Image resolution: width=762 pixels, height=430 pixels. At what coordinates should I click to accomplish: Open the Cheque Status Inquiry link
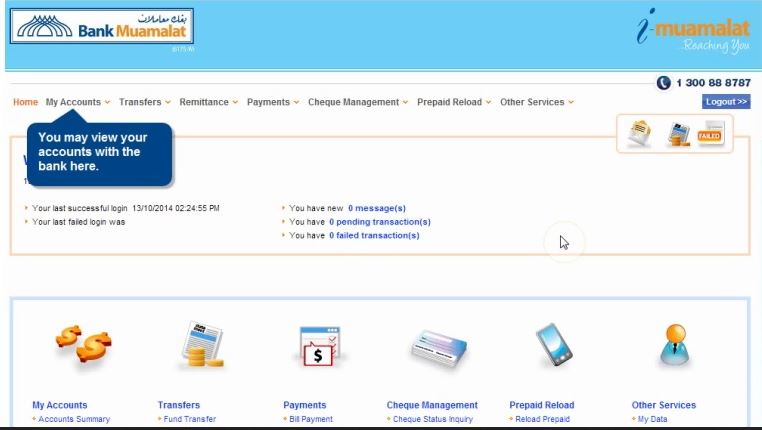[x=433, y=419]
